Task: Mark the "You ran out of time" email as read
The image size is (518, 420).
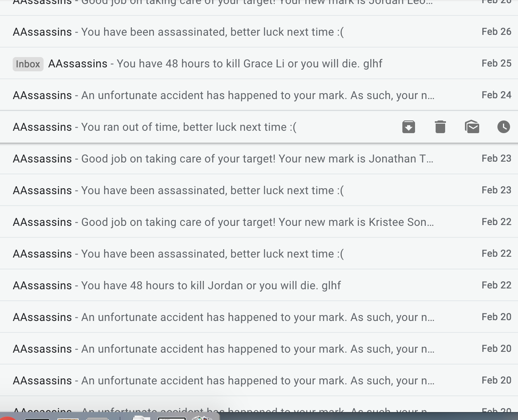Action: coord(472,127)
